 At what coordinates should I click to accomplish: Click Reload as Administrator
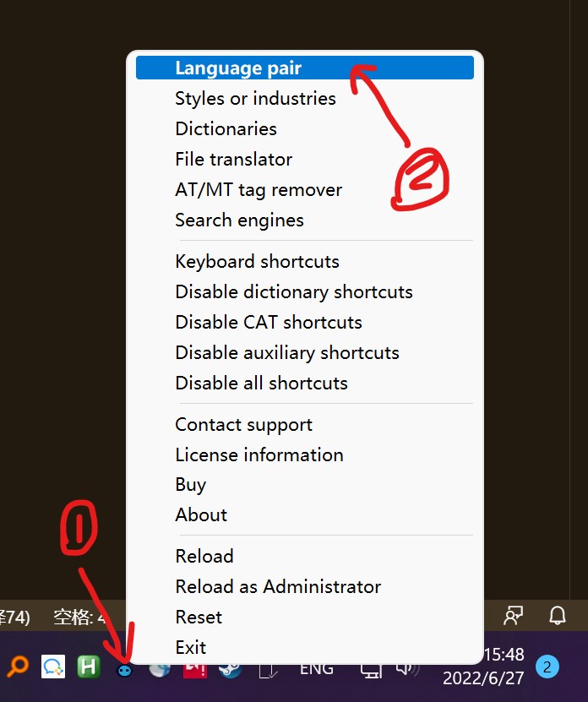coord(278,587)
